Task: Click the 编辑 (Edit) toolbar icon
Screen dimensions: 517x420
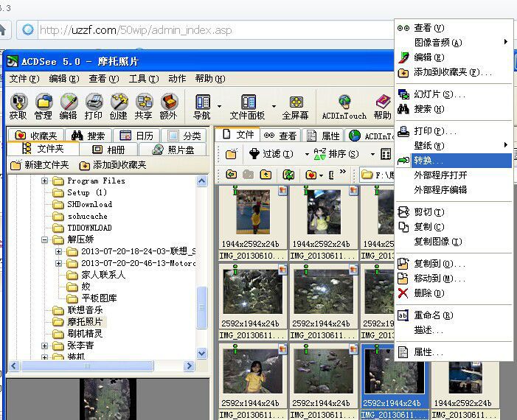Action: coord(69,106)
